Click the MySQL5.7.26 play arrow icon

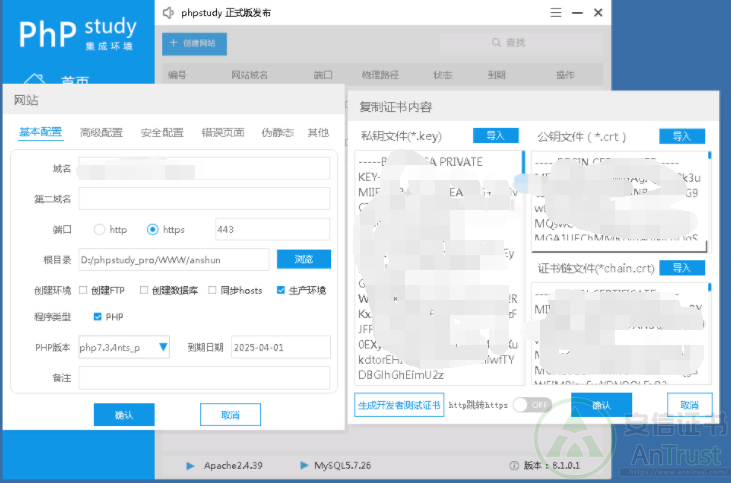303,466
